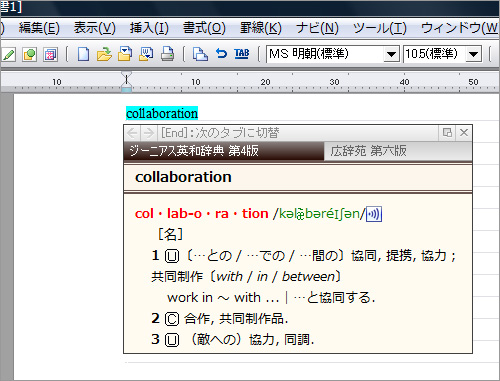Click the collaboration headword in popup
500x381 pixels.
(x=183, y=177)
